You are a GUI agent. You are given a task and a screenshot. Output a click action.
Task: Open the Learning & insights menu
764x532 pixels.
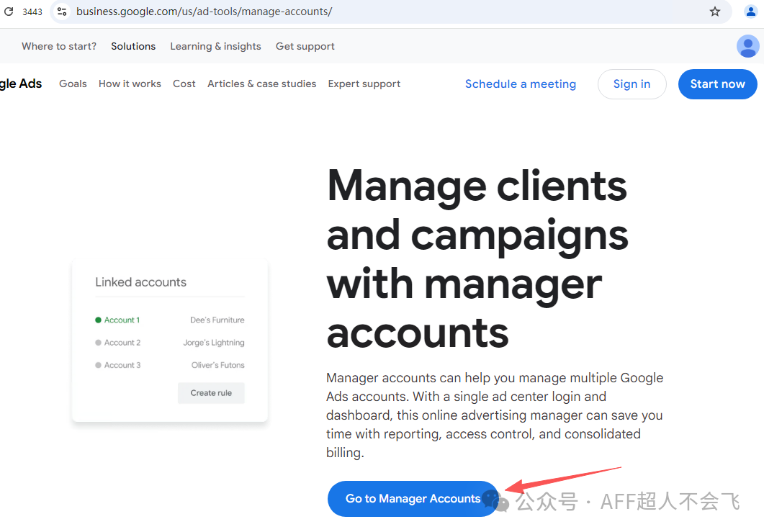click(x=215, y=46)
